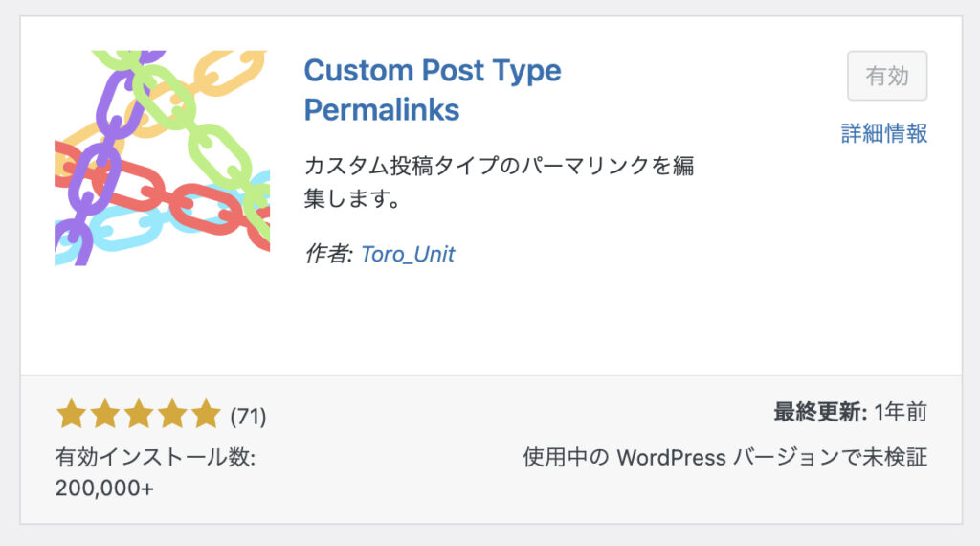Click the カスタム投稿タイプ plugin description text
The width and height of the screenshot is (980, 546).
499,182
